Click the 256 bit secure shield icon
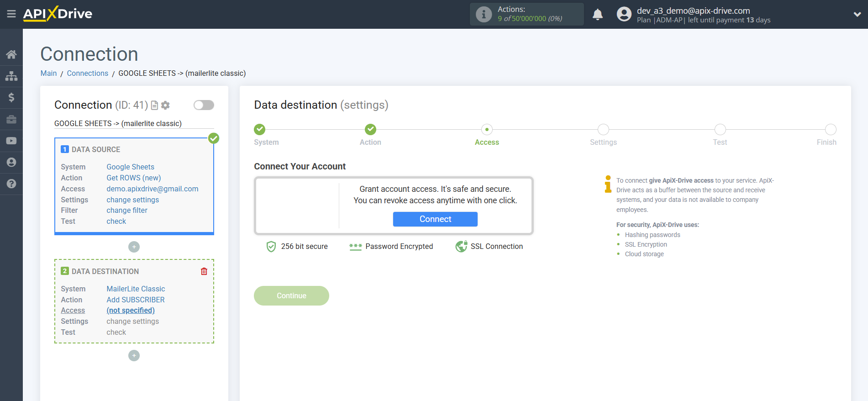Image resolution: width=868 pixels, height=401 pixels. pos(271,247)
